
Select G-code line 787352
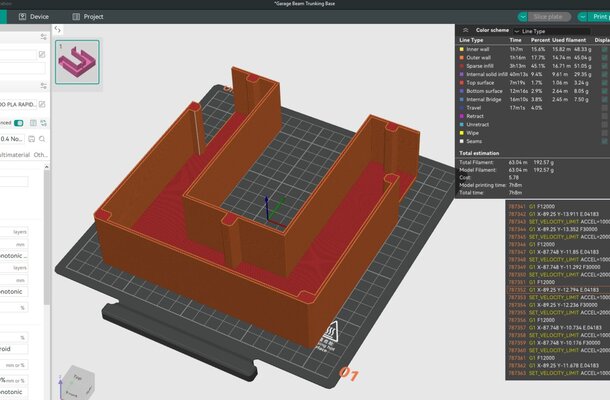[x=558, y=290]
